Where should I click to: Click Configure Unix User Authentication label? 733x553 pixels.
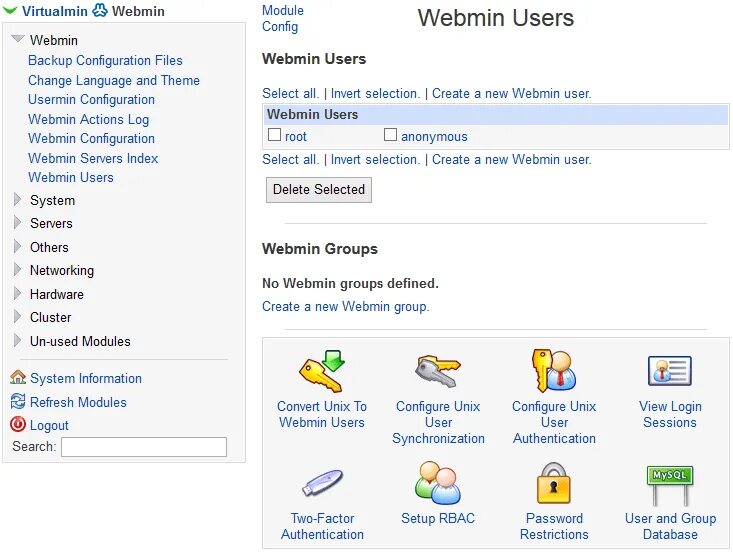pos(554,422)
